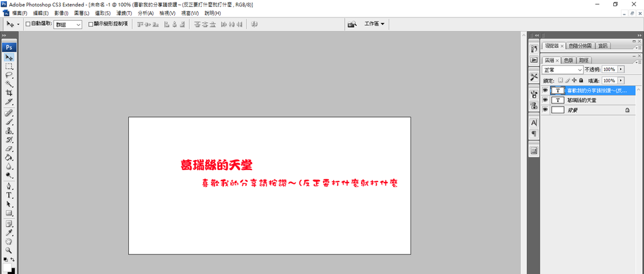Image resolution: width=644 pixels, height=274 pixels.
Task: Open the 檔案(F) menu
Action: point(19,14)
